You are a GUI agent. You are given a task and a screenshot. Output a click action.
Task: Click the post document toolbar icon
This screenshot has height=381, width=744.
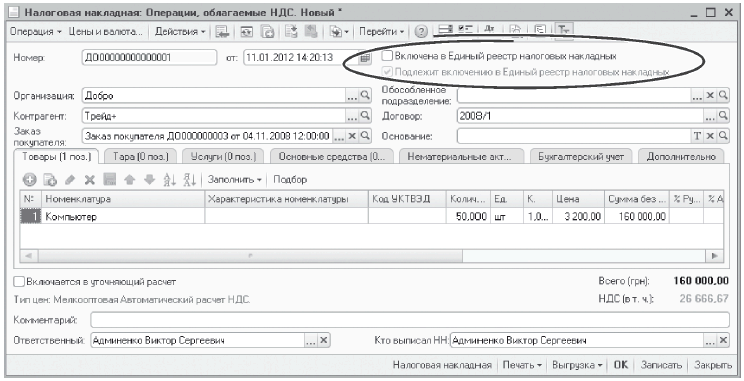click(x=291, y=31)
